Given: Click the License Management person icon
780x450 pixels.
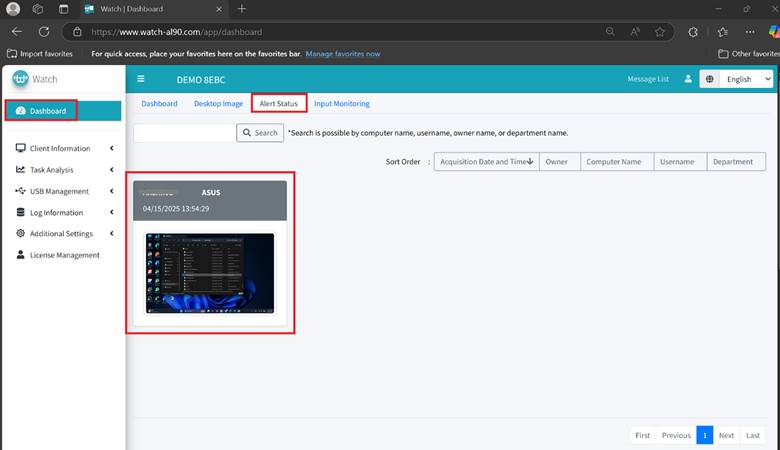Looking at the screenshot, I should tap(21, 255).
